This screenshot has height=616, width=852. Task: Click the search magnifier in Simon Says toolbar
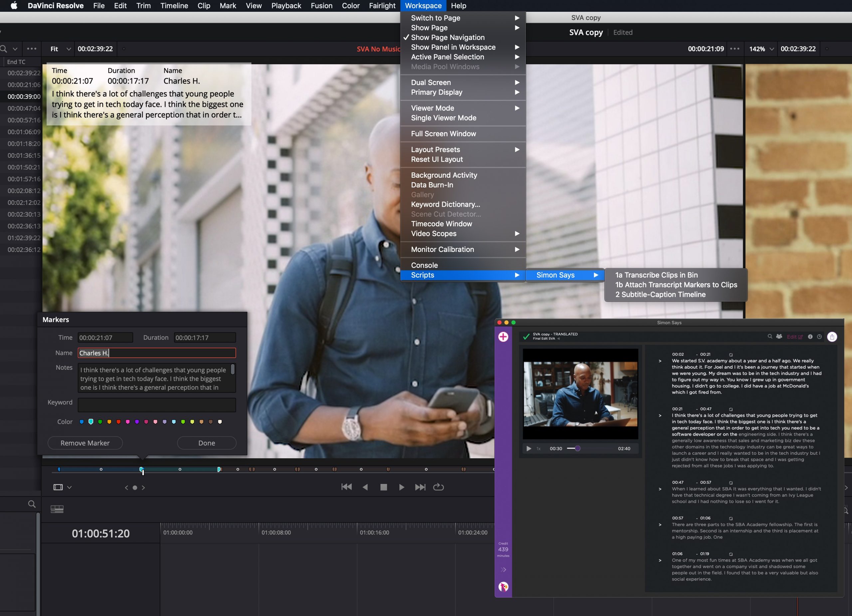click(770, 336)
